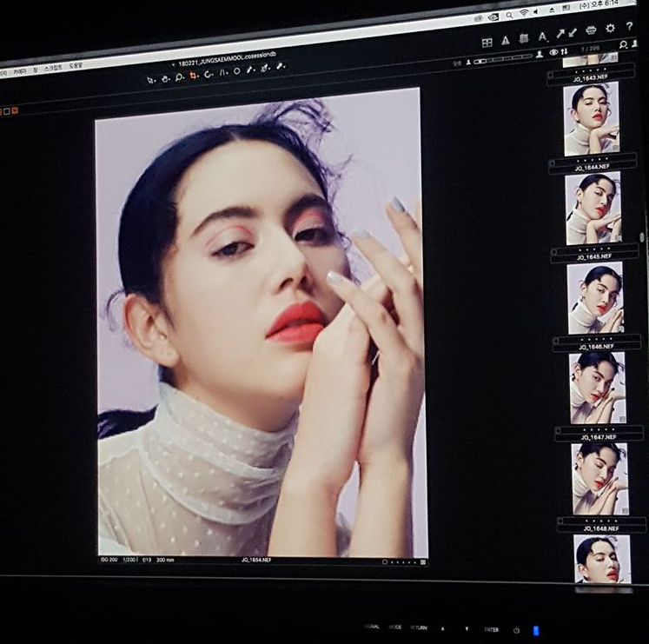Click the printer icon

pos(592,30)
